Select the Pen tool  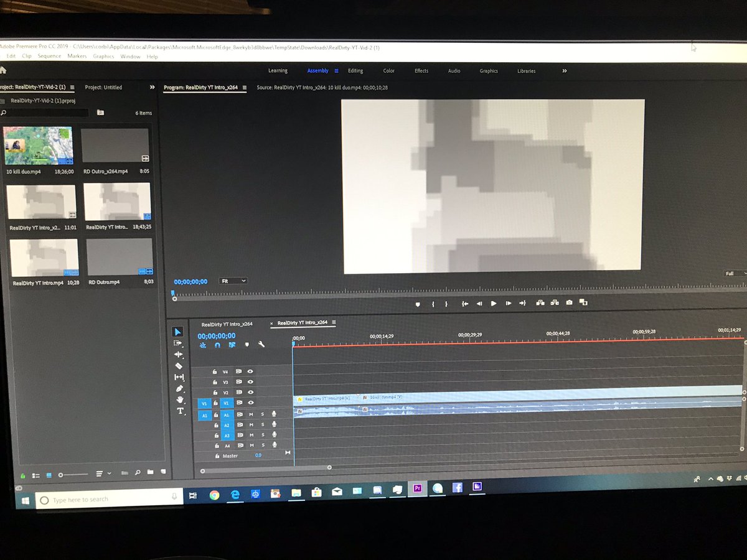(x=180, y=388)
